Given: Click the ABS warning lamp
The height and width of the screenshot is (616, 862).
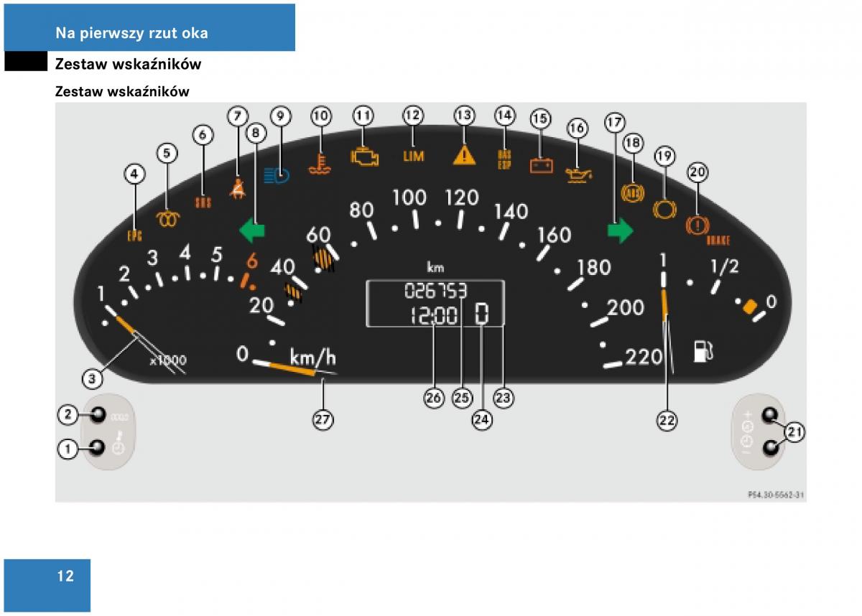Looking at the screenshot, I should 633,193.
